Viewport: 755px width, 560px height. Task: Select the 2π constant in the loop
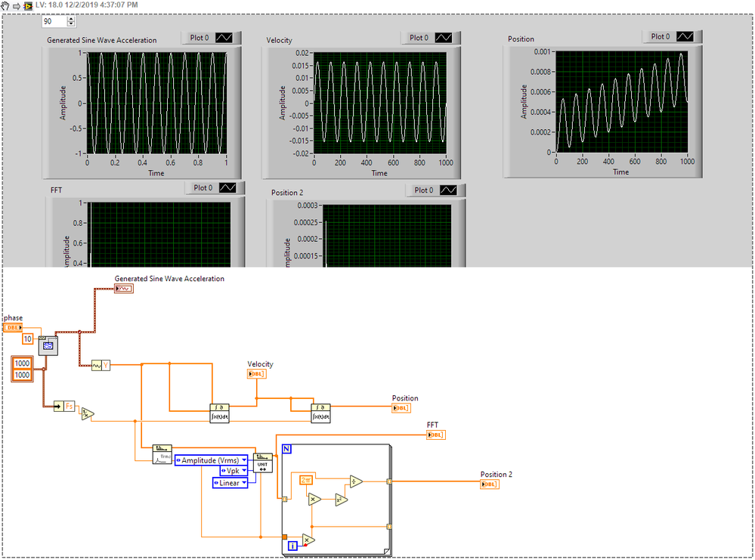click(306, 480)
